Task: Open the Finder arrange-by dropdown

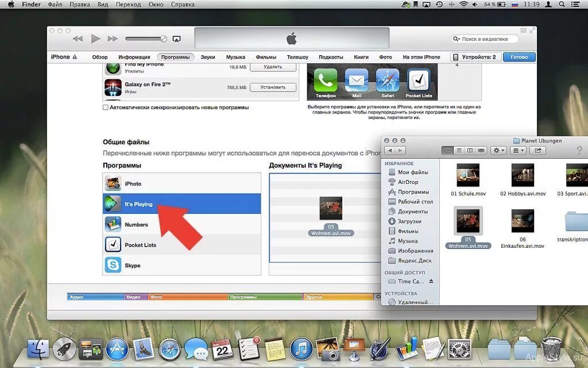Action: click(x=519, y=151)
